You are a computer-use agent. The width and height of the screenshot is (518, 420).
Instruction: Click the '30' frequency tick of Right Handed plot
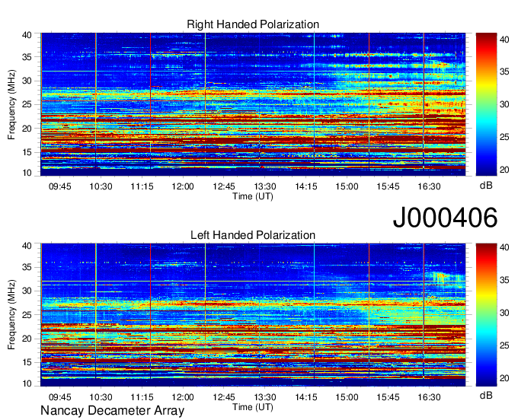pyautogui.click(x=27, y=81)
